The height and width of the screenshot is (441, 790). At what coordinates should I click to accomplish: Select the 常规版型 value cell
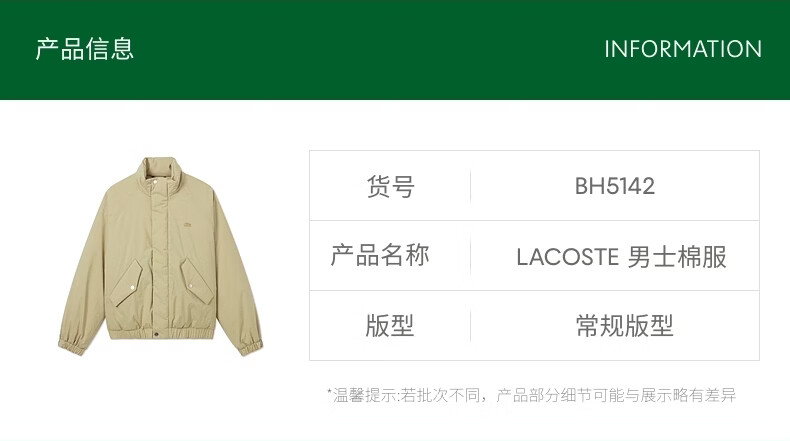(615, 326)
